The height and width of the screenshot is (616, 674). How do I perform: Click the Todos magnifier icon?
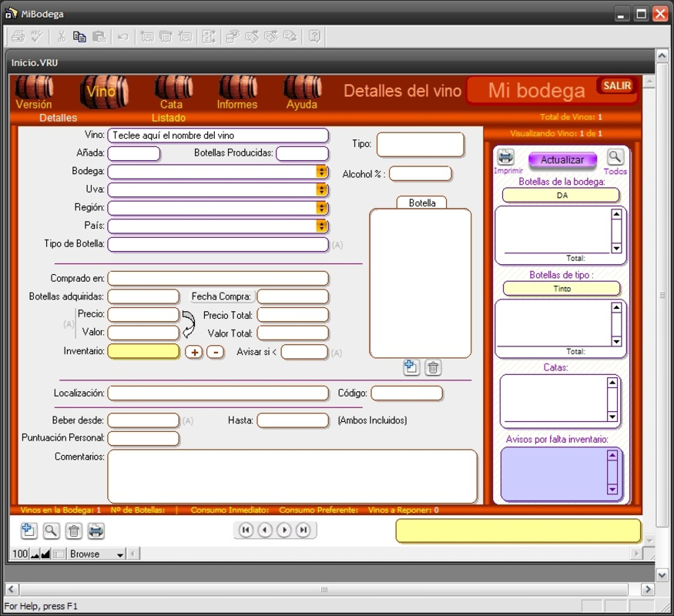click(x=615, y=157)
